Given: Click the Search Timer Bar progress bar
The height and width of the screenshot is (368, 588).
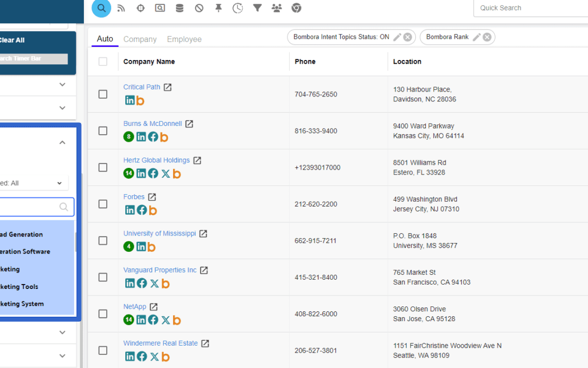Looking at the screenshot, I should [34, 58].
